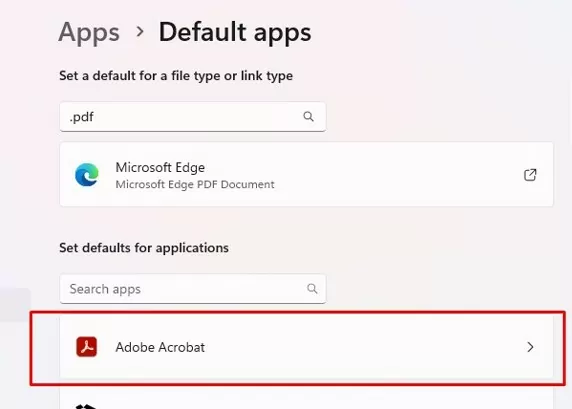
Task: Click magnifier icon in Search apps field
Action: [312, 289]
